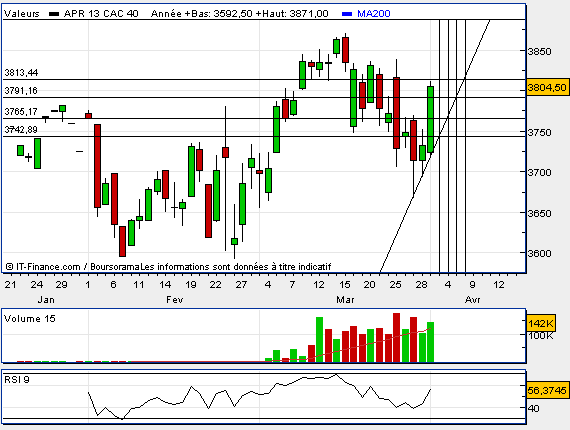Viewport: 570px width, 430px height.
Task: Click the 3813,44 horizontal level label
Action: [x=21, y=73]
